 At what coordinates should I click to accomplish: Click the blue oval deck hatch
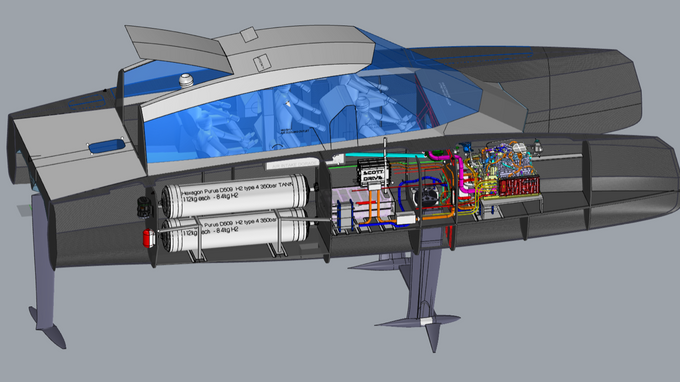[106, 146]
